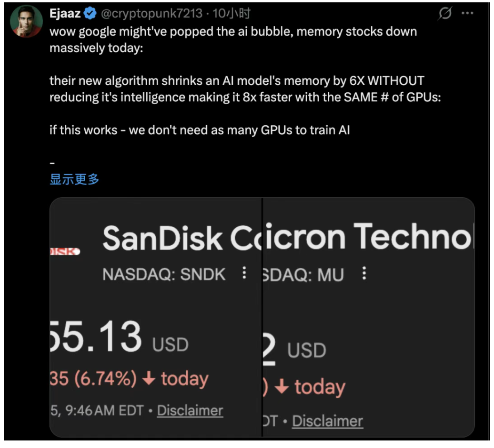Open the three-dot menu next to MU
Screen dimensions: 494x448
pyautogui.click(x=364, y=273)
